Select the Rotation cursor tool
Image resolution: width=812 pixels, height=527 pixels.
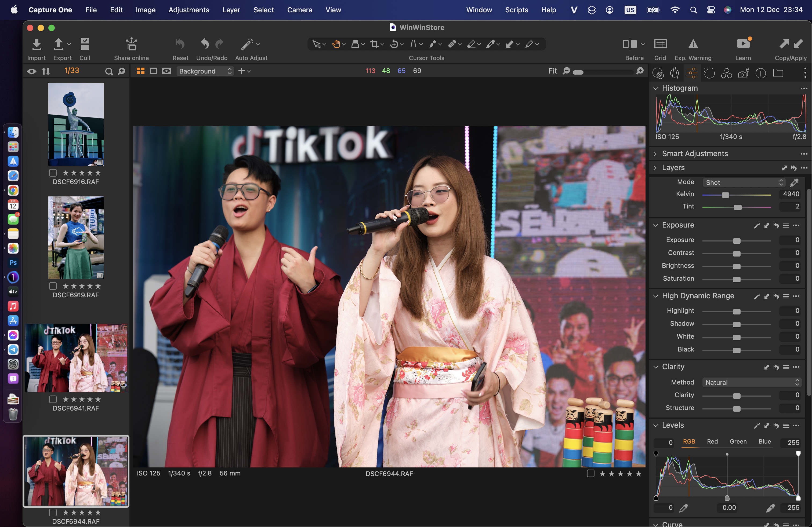394,44
